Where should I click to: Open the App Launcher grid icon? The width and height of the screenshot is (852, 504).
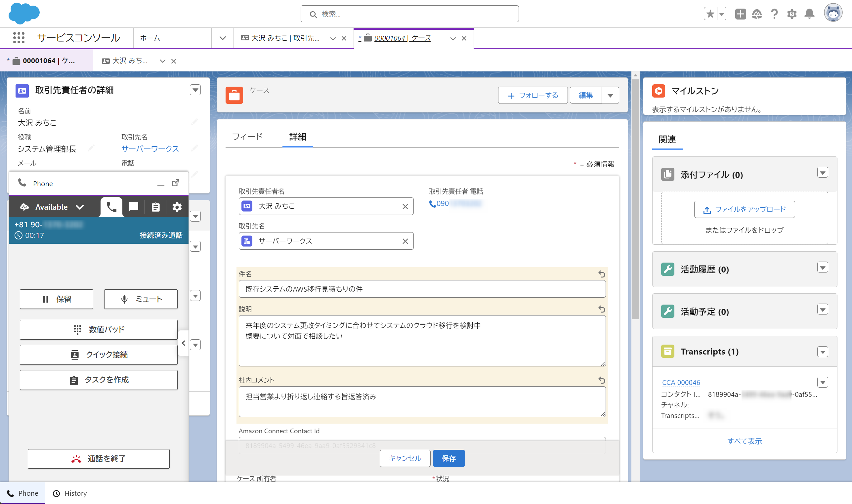(19, 38)
